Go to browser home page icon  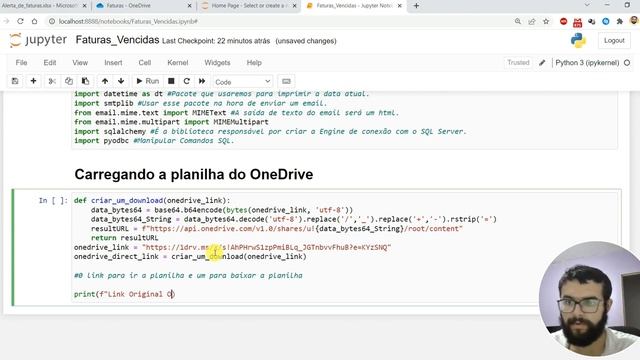[35, 21]
